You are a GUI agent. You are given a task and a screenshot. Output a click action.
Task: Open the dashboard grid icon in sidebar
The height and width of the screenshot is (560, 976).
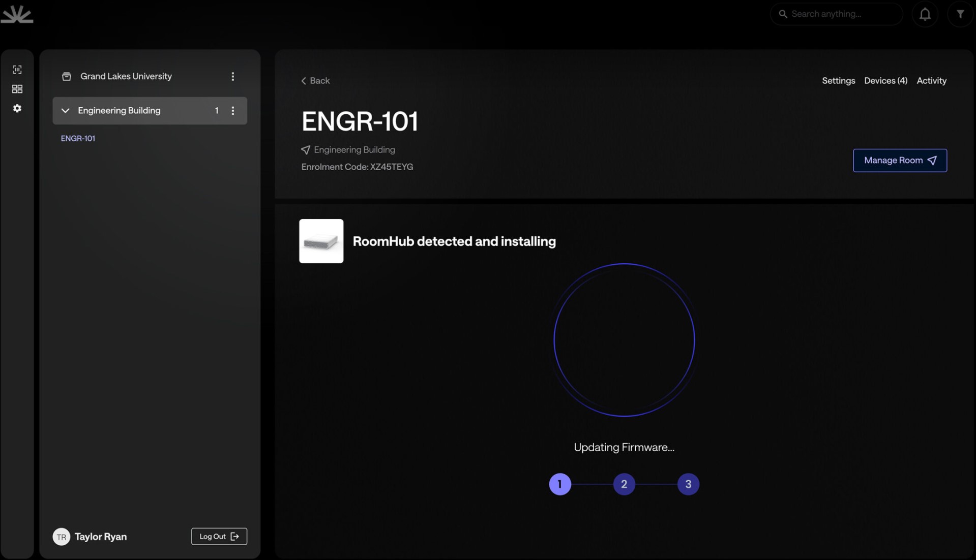17,89
